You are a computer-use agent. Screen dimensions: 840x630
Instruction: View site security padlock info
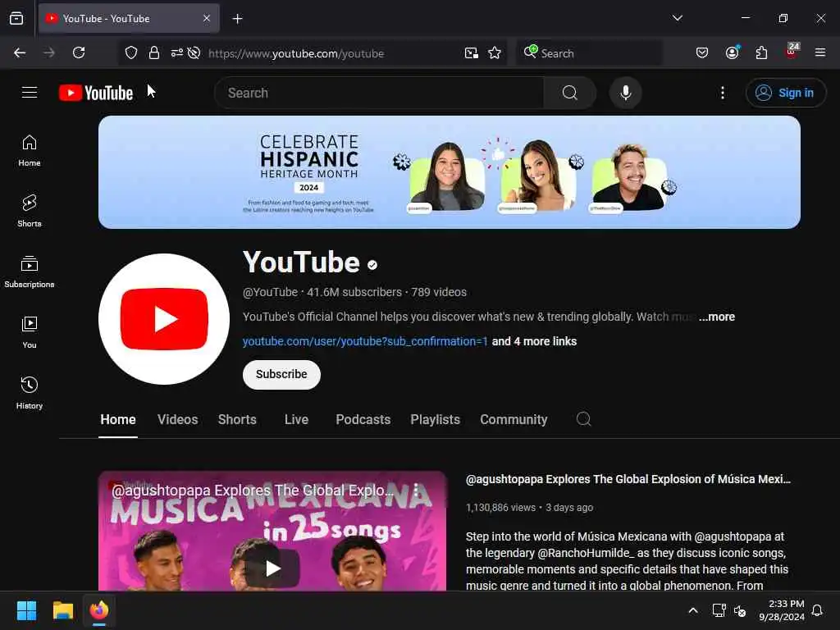[154, 52]
